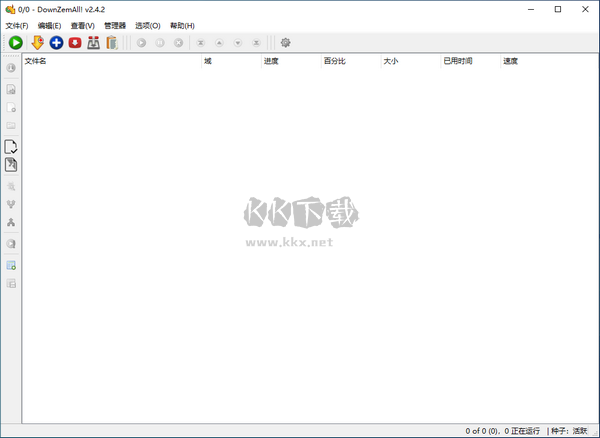Click the move-to-bottom toolbar icon
This screenshot has height=438, width=600.
pyautogui.click(x=256, y=43)
